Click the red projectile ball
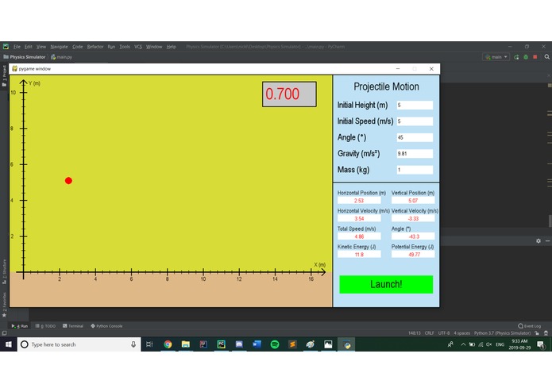 pyautogui.click(x=68, y=181)
